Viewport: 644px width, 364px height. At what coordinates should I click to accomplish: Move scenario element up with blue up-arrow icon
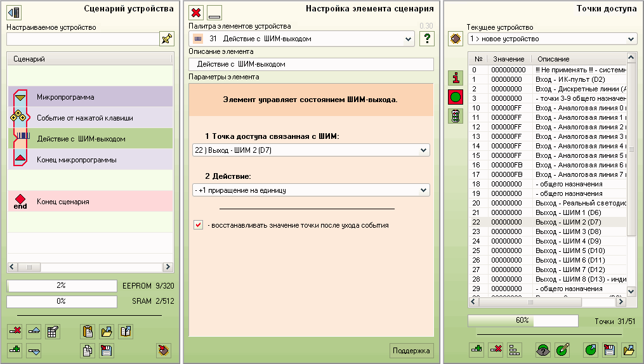click(34, 331)
